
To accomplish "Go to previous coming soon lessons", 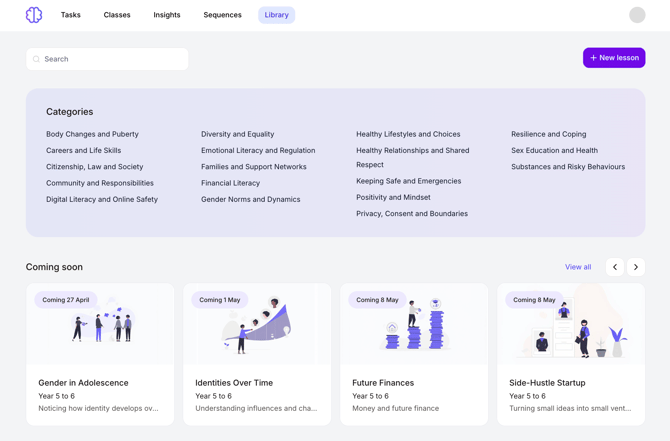I will (615, 267).
